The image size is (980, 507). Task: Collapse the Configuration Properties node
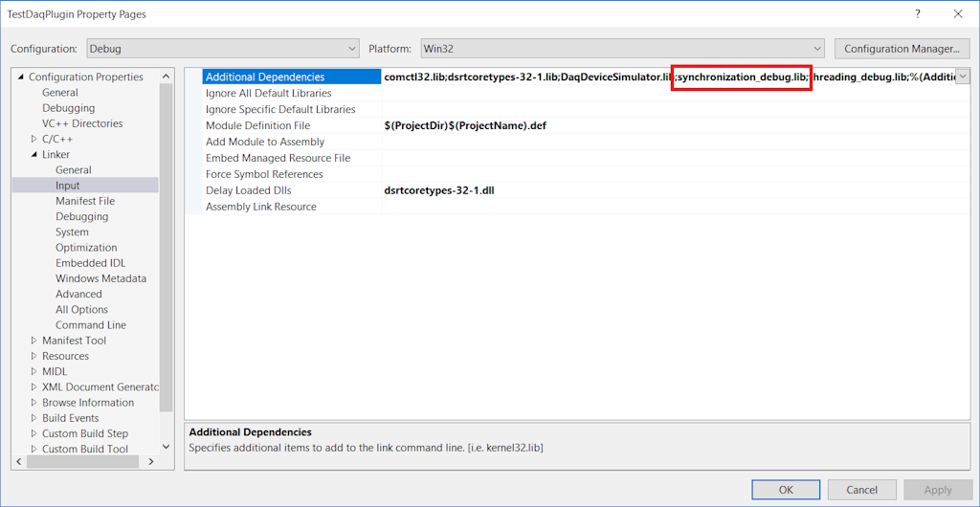[x=21, y=77]
